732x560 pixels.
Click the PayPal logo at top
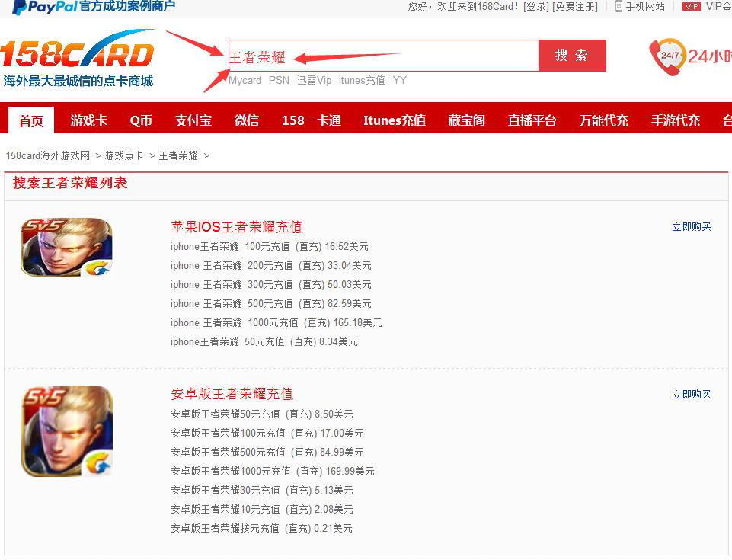44,7
